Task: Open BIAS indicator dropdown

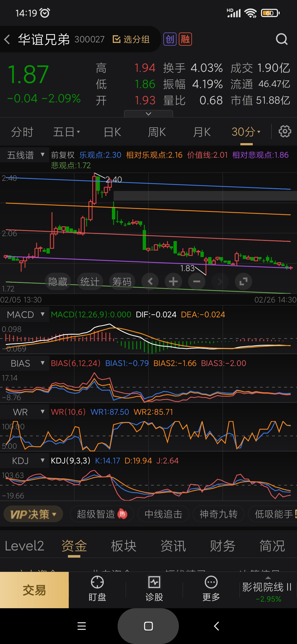Action: point(25,363)
